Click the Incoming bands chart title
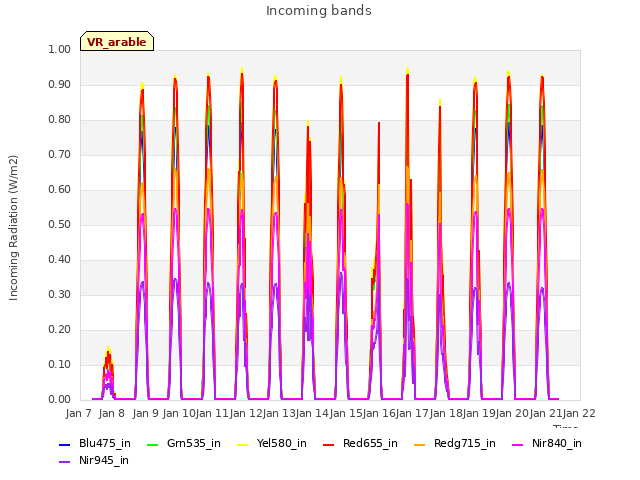Viewport: 640px width, 480px height. (319, 11)
